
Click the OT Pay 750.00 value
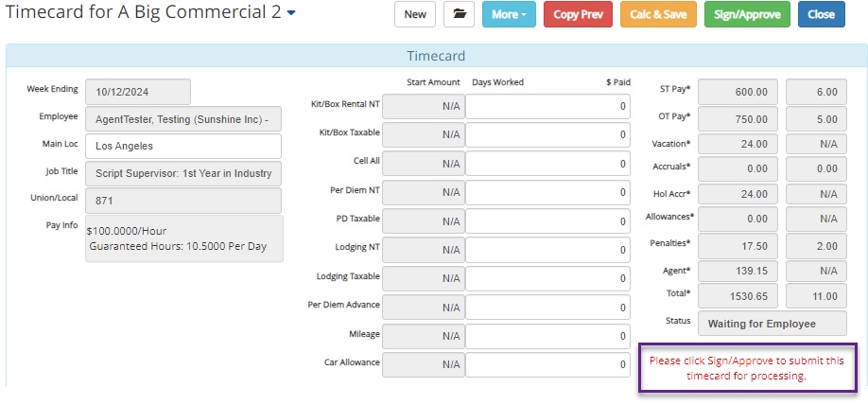tap(738, 119)
